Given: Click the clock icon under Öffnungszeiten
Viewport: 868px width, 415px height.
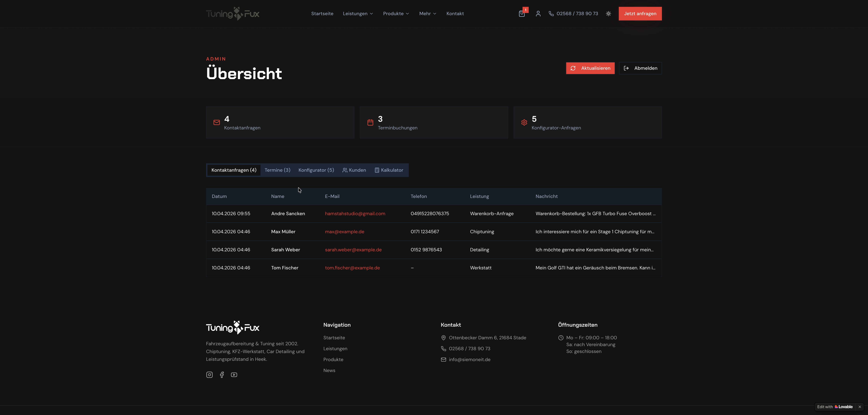Looking at the screenshot, I should 561,338.
